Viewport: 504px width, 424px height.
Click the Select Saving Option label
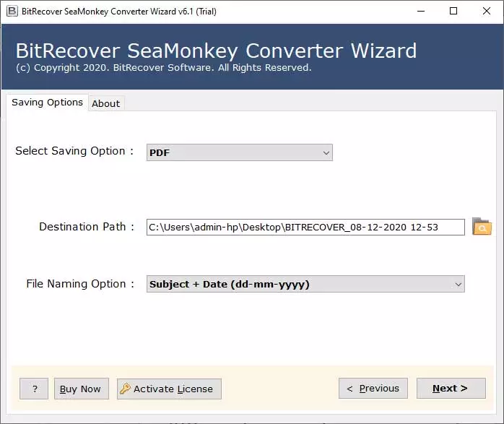coord(74,151)
